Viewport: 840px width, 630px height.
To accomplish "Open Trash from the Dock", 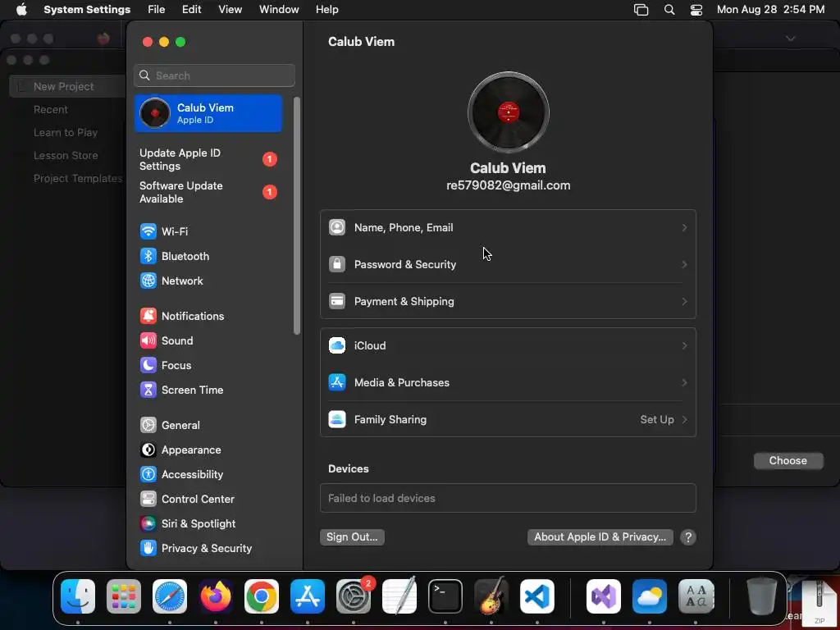I will coord(762,596).
